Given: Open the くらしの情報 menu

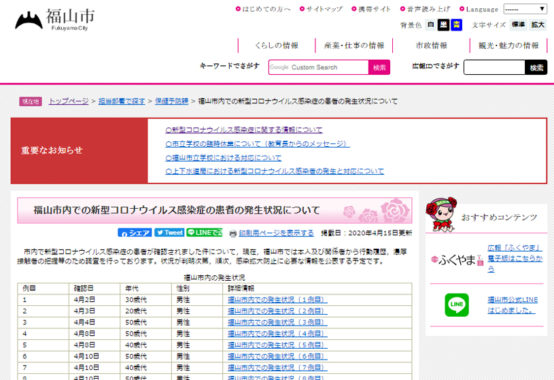Looking at the screenshot, I should point(277,45).
